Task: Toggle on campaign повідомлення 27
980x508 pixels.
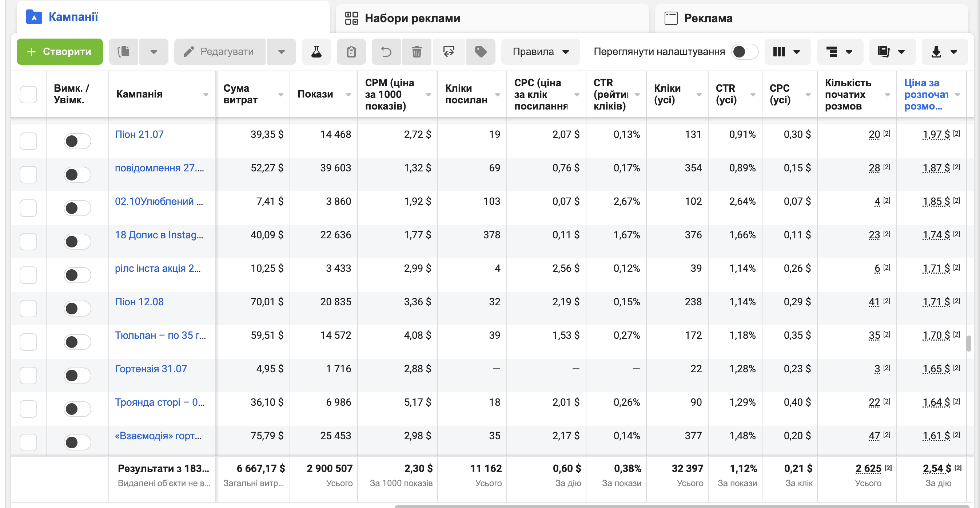Action: coord(77,175)
